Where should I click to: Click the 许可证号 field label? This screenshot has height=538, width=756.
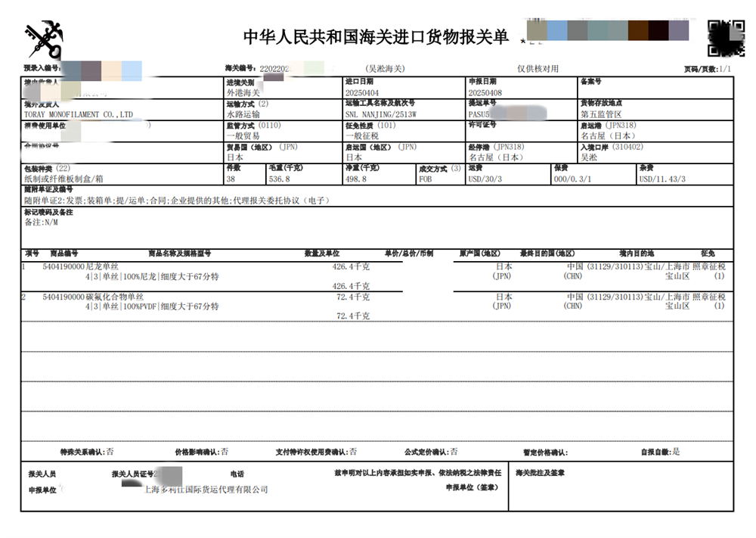(x=482, y=125)
